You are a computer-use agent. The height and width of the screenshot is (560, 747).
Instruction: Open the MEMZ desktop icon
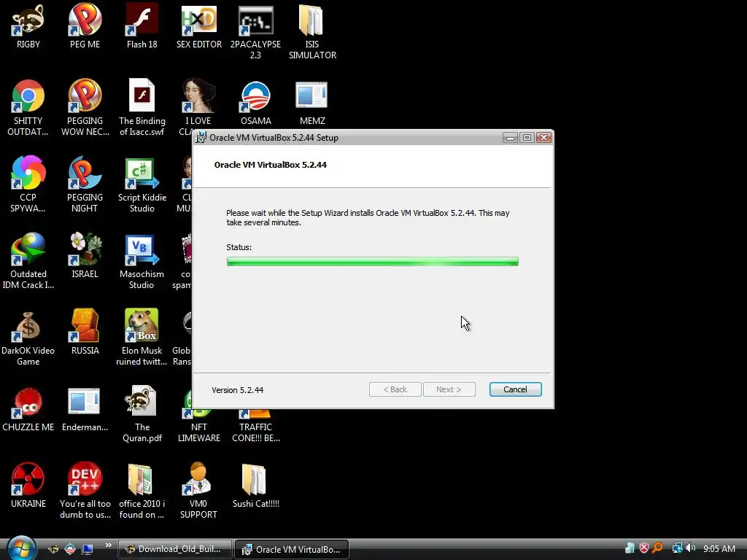[x=312, y=103]
